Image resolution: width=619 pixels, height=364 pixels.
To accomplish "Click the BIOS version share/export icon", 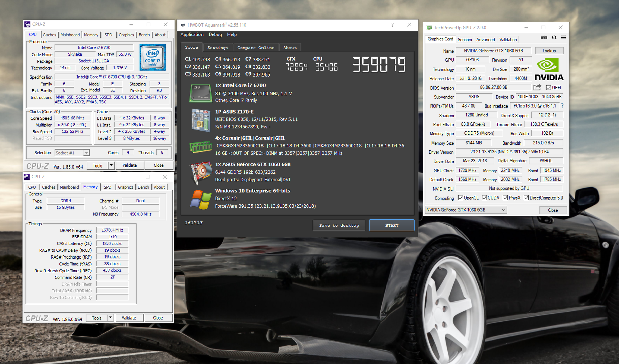I will [537, 87].
